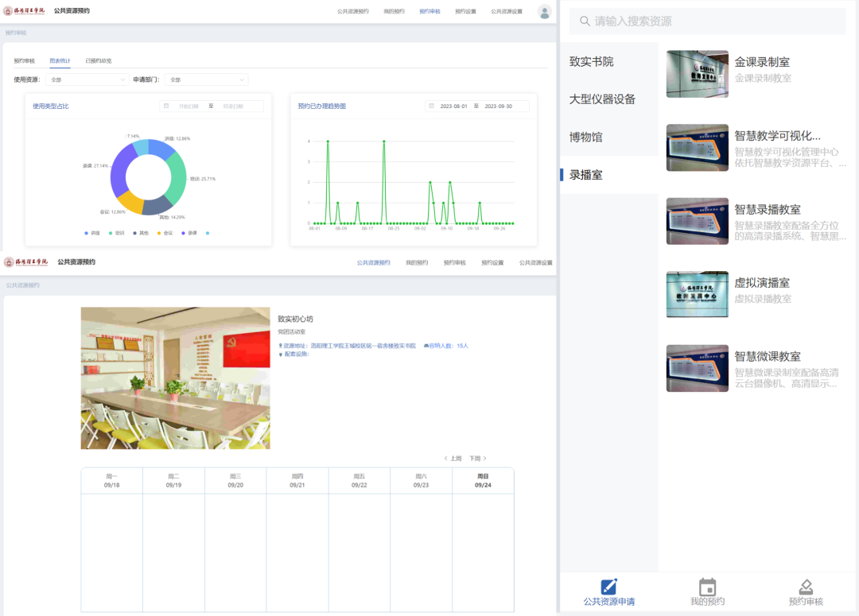
Task: Toggle 讲座 legend item in donut chart
Action: (91, 233)
